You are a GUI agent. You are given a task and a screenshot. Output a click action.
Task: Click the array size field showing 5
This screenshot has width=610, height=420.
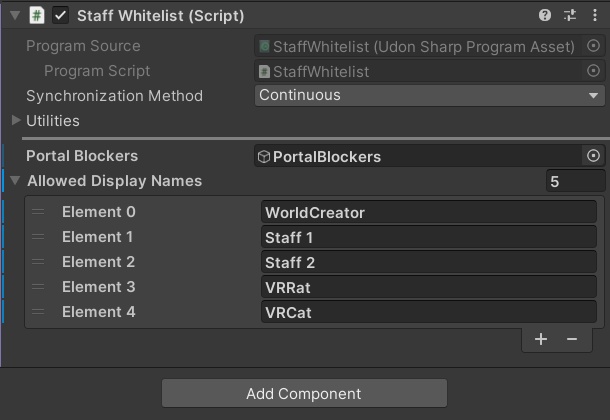pyautogui.click(x=574, y=181)
